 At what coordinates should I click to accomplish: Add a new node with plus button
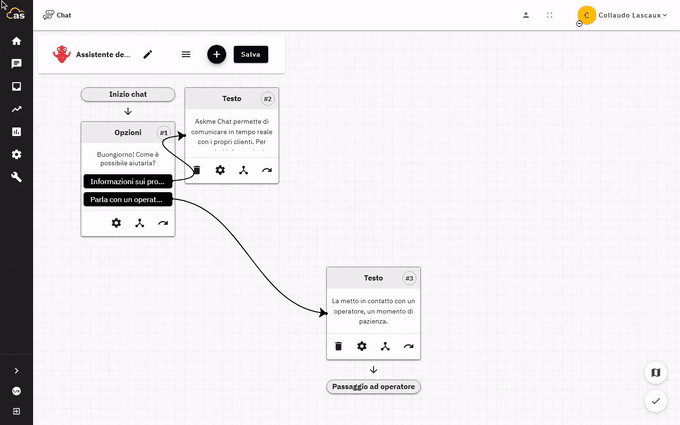[x=216, y=54]
